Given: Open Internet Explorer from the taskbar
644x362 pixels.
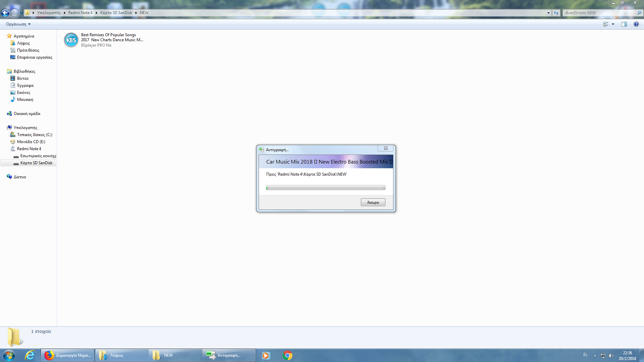Looking at the screenshot, I should coord(30,355).
